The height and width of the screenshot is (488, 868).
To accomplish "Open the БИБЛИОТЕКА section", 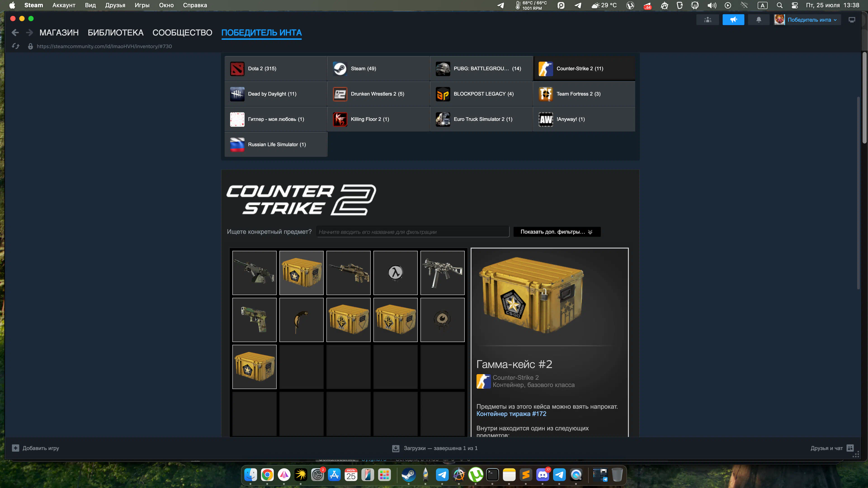I will tap(116, 33).
